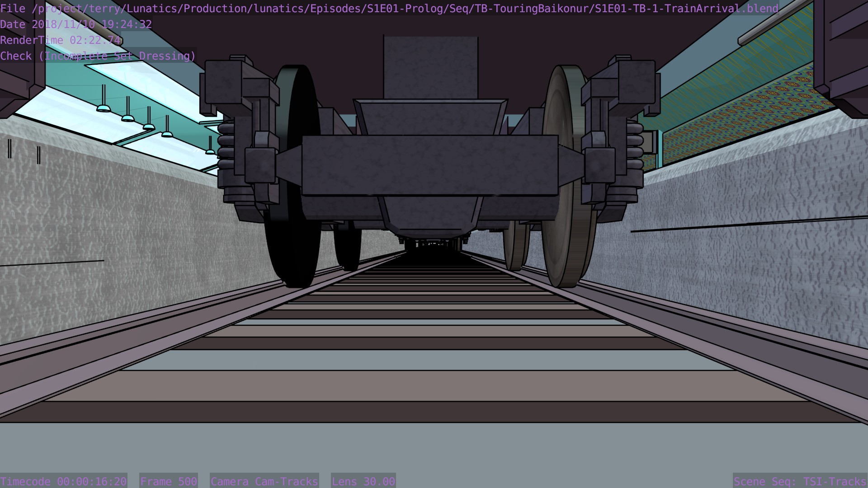Click the large dark left train wheel
Image resolution: width=868 pixels, height=488 pixels.
tap(294, 244)
